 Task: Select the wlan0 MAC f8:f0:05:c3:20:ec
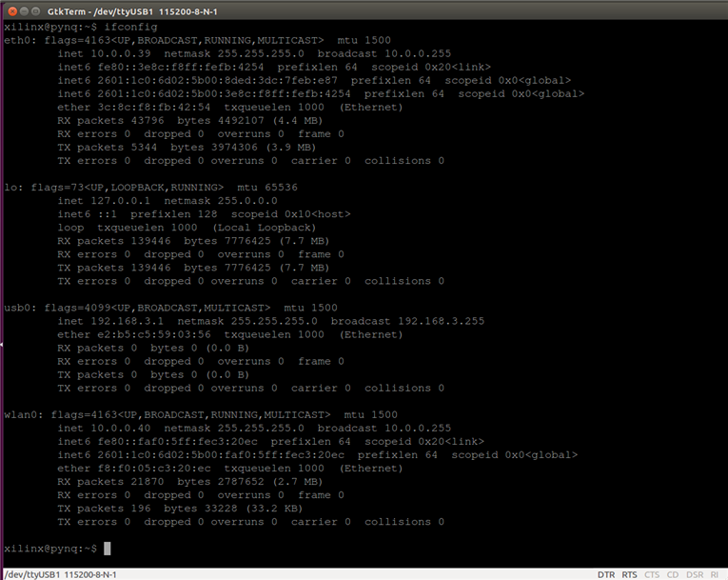pyautogui.click(x=153, y=469)
